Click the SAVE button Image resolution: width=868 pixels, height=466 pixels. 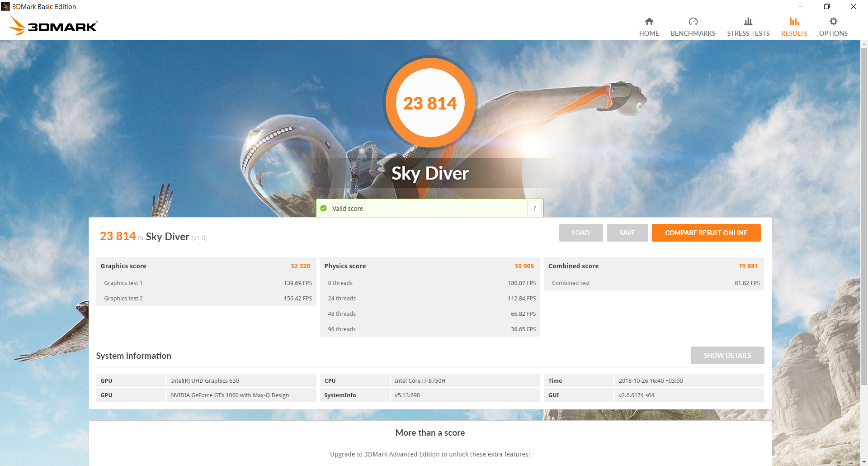627,233
